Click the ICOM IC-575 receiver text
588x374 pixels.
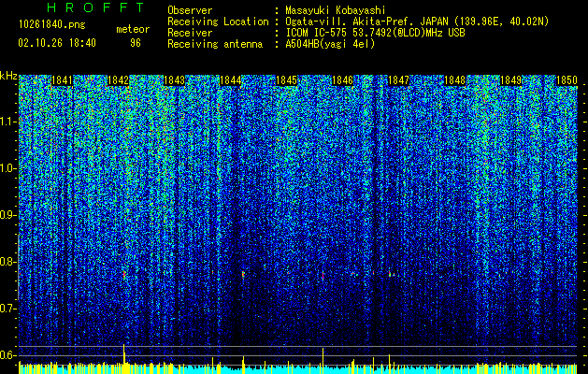[x=375, y=33]
